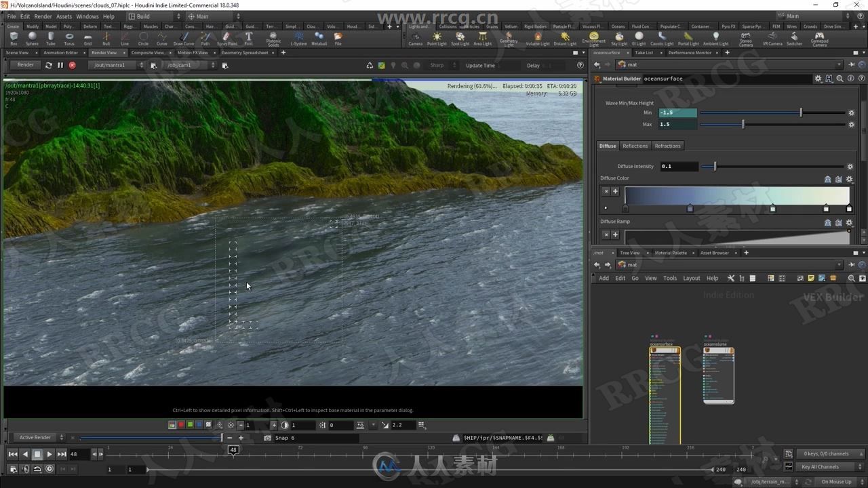Open the network editor Tools menu
Viewport: 868px width, 488px height.
(x=670, y=278)
